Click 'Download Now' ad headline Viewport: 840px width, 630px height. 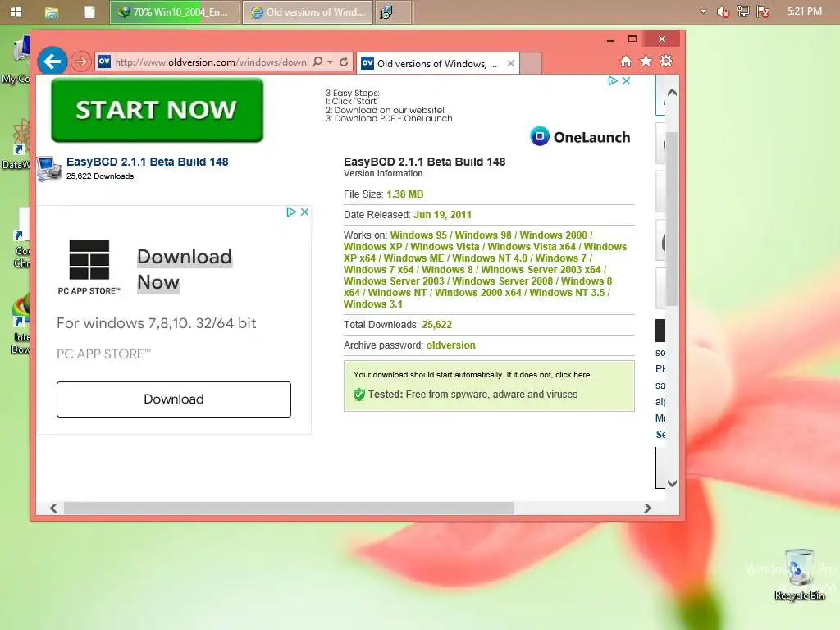[185, 269]
